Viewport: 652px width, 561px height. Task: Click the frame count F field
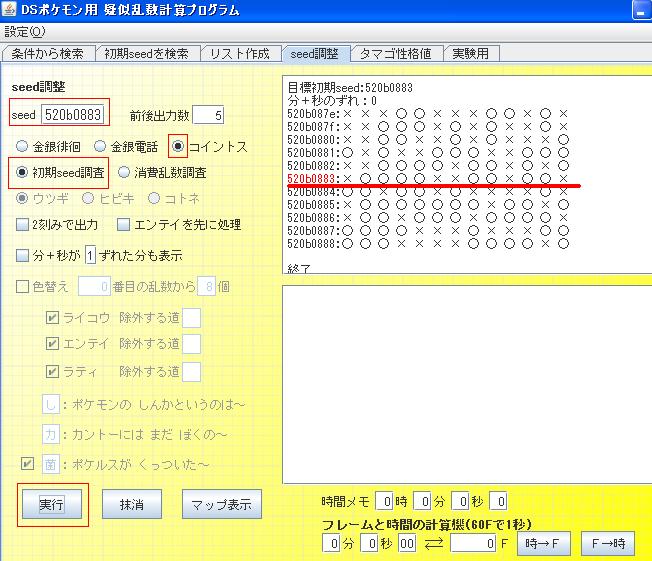[x=473, y=543]
